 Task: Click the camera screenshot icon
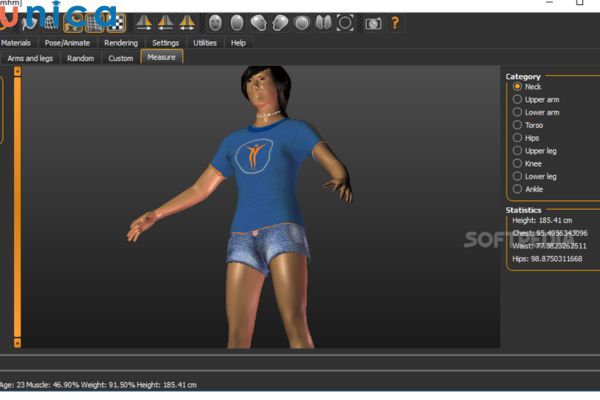[x=372, y=22]
